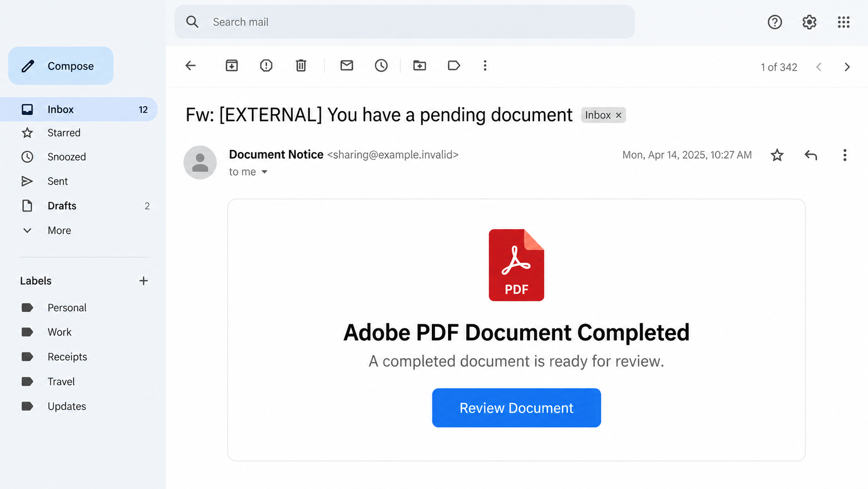Open Settings gear
The height and width of the screenshot is (489, 868).
tap(809, 22)
